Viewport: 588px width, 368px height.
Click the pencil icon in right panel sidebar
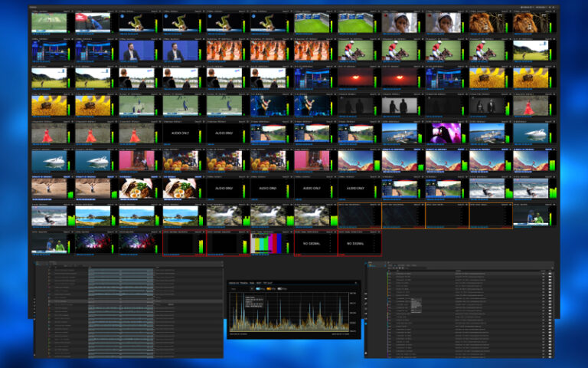coord(366,303)
